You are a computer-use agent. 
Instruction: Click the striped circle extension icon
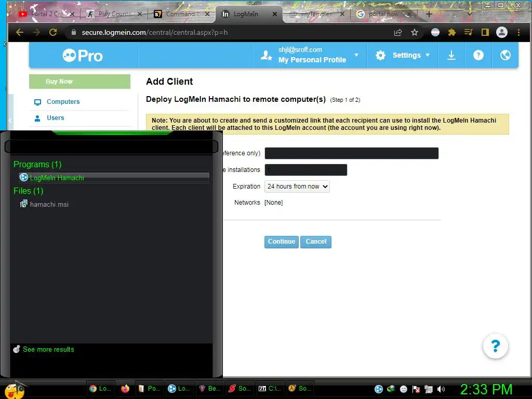tap(435, 32)
